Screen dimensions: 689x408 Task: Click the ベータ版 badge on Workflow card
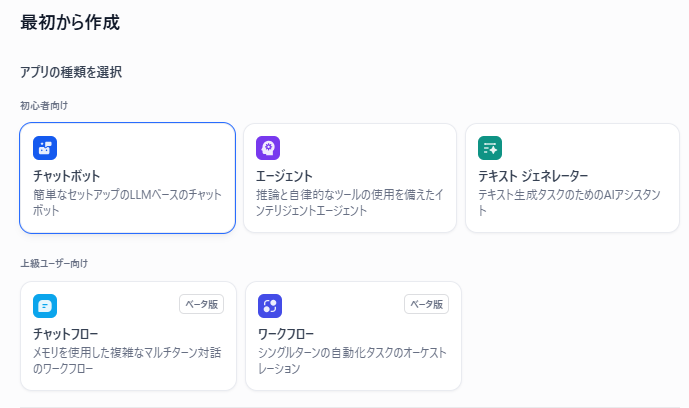click(427, 304)
